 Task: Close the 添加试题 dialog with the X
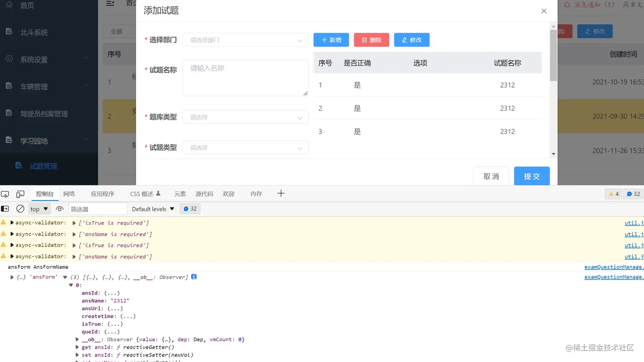(544, 11)
